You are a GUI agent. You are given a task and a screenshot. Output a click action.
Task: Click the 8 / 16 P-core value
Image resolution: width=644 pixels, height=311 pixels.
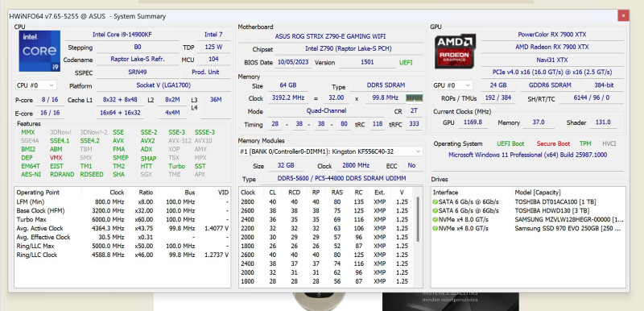[x=50, y=99]
